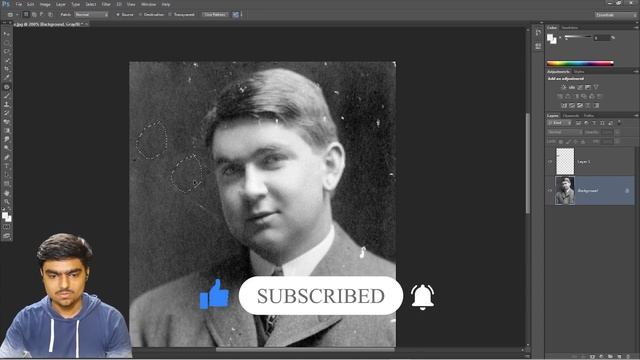Select the Zoom tool
The image size is (640, 360).
point(7,202)
